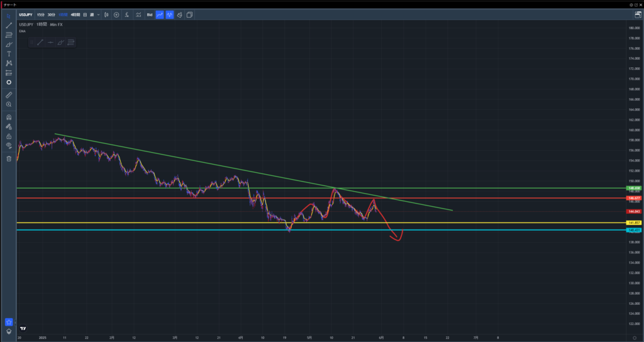The width and height of the screenshot is (644, 342).
Task: Toggle the highlighted line-chart overlay button
Action: [159, 15]
